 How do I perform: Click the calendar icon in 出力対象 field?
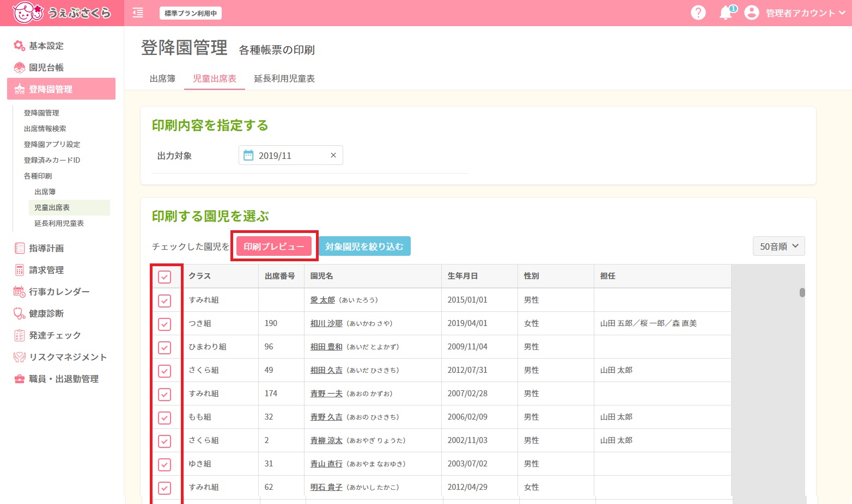coord(248,156)
